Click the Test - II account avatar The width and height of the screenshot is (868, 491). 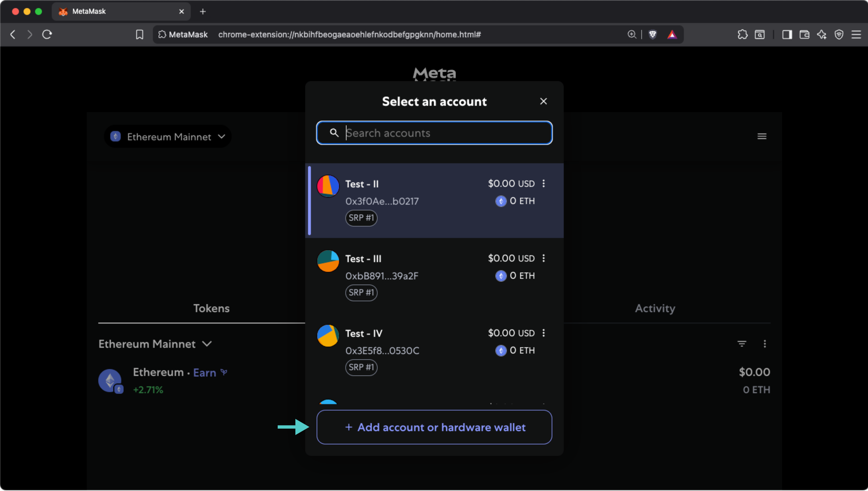point(328,186)
